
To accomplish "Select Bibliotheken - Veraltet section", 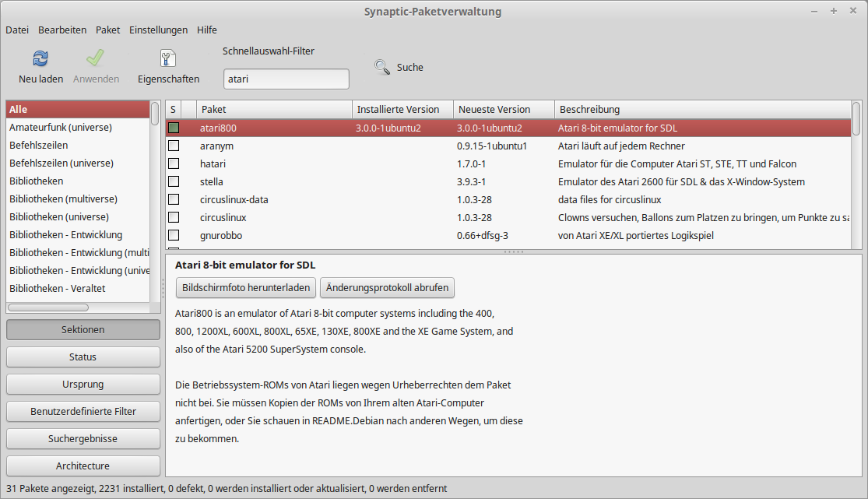I will (x=78, y=289).
